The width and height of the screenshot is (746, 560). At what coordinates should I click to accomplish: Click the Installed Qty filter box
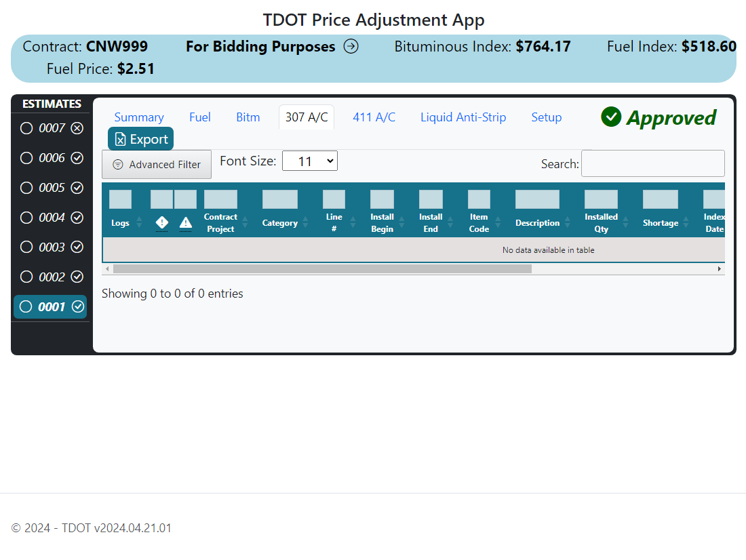tap(602, 199)
